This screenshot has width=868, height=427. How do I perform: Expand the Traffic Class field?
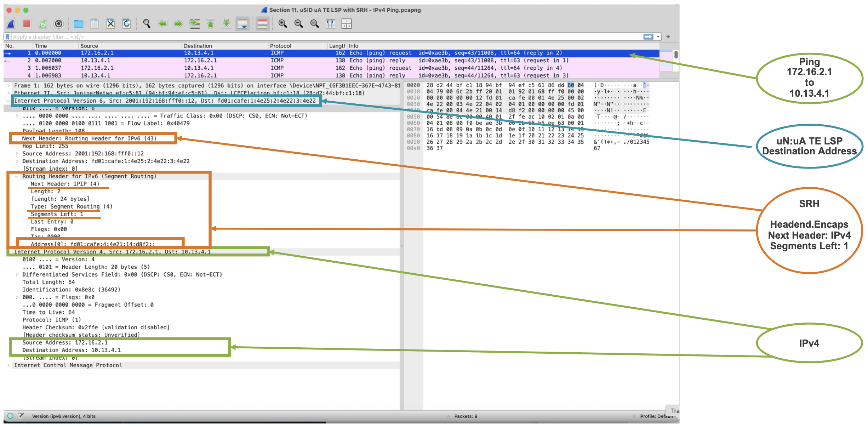coord(17,116)
